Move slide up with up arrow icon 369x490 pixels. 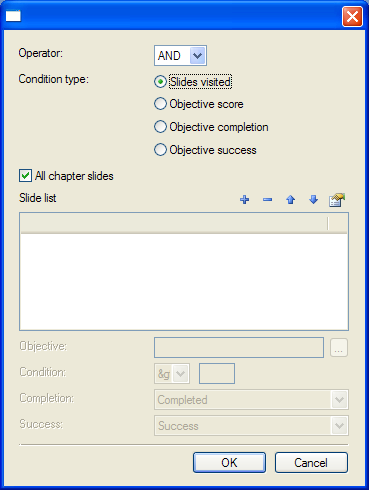coord(291,200)
